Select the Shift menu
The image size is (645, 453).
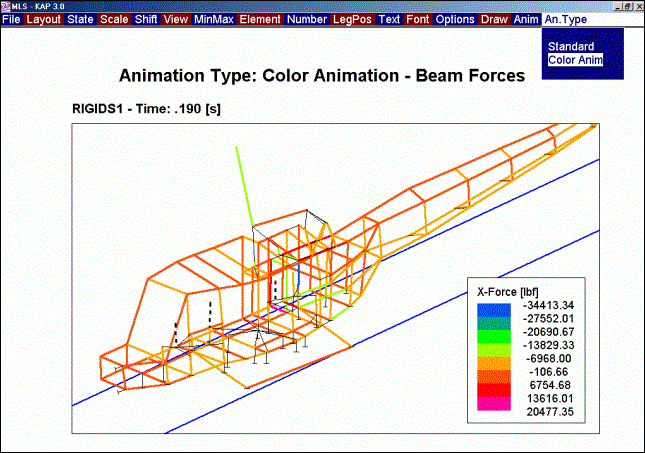(146, 19)
